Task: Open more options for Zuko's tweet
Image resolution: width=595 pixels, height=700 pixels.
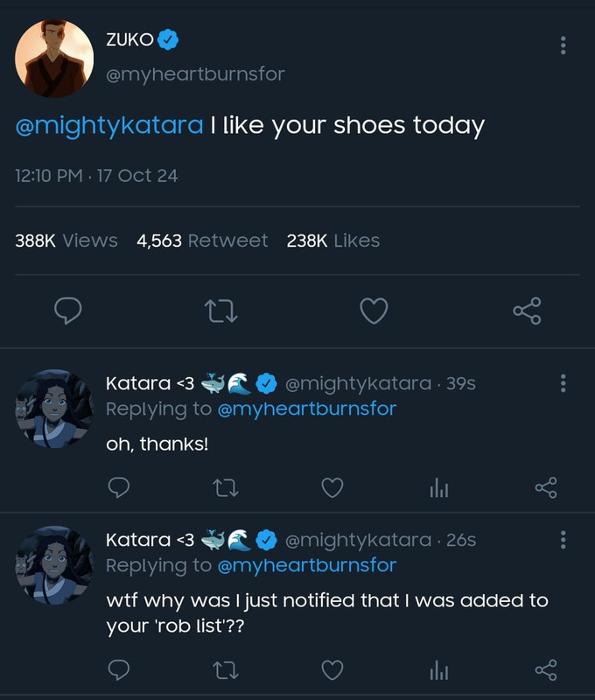Action: (x=563, y=45)
